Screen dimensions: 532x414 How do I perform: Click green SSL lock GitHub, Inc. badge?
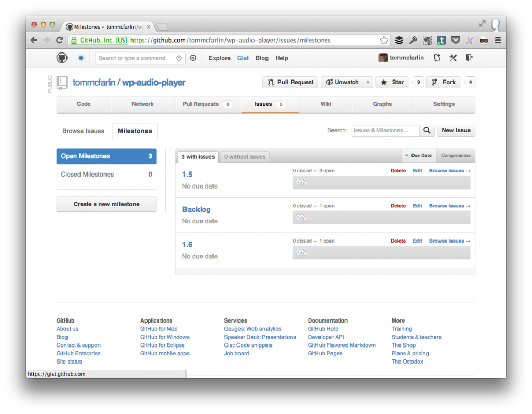98,41
